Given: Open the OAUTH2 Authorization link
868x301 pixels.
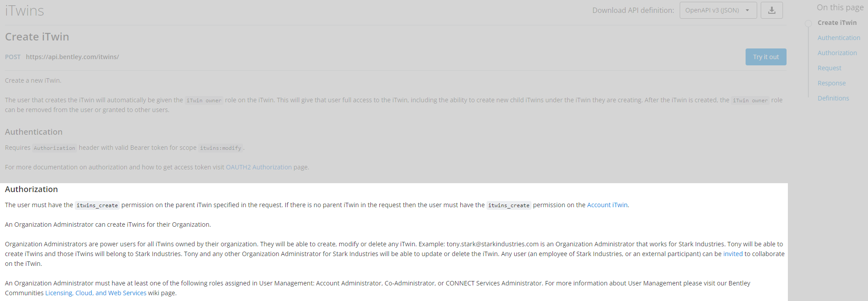Looking at the screenshot, I should (x=259, y=167).
